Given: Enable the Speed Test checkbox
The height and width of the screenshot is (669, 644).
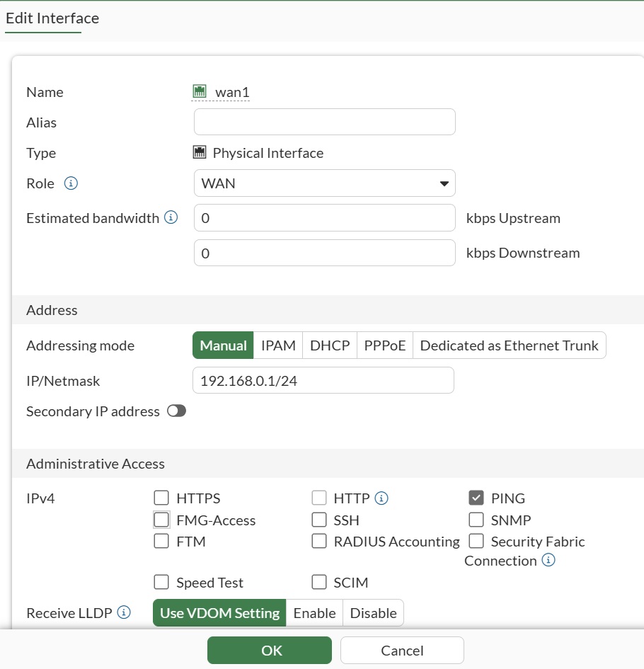Looking at the screenshot, I should coord(161,582).
